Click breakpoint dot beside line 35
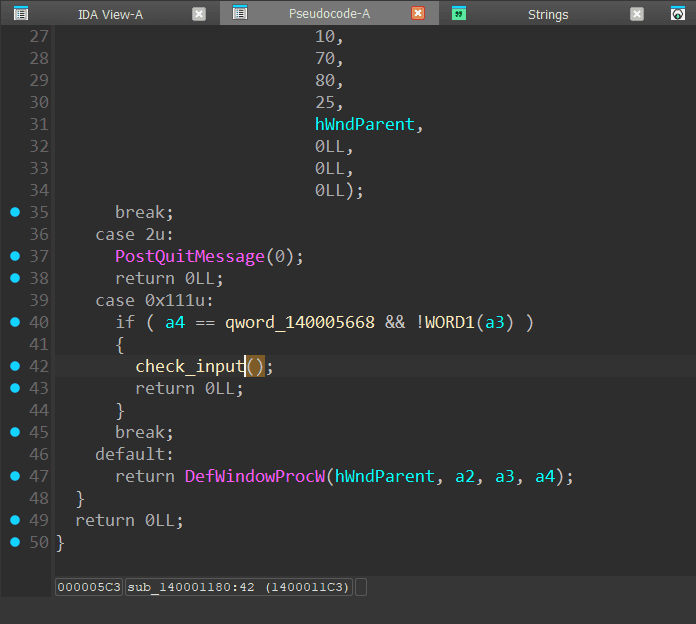 [14, 212]
